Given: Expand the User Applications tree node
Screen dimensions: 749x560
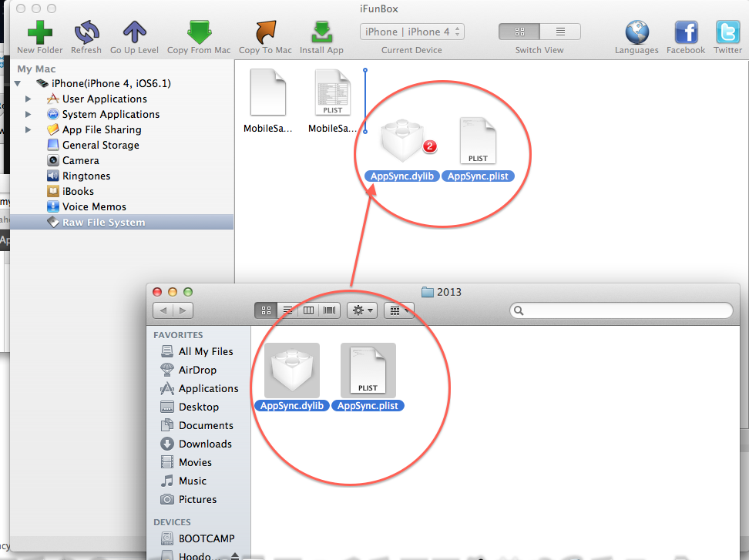Looking at the screenshot, I should tap(29, 99).
